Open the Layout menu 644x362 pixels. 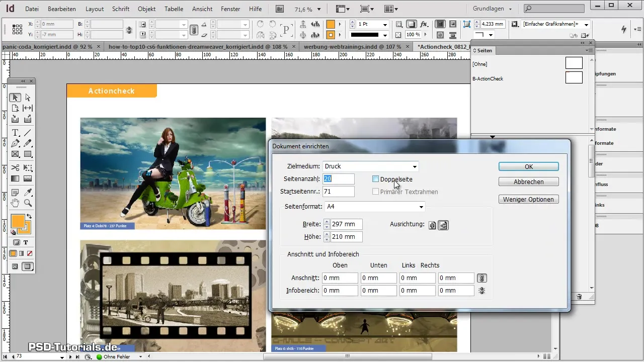point(95,9)
